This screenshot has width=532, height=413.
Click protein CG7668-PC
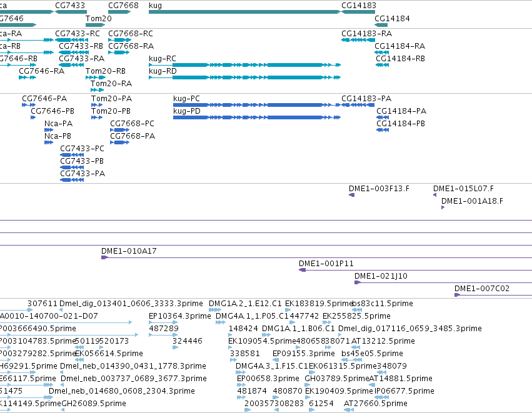120,130
